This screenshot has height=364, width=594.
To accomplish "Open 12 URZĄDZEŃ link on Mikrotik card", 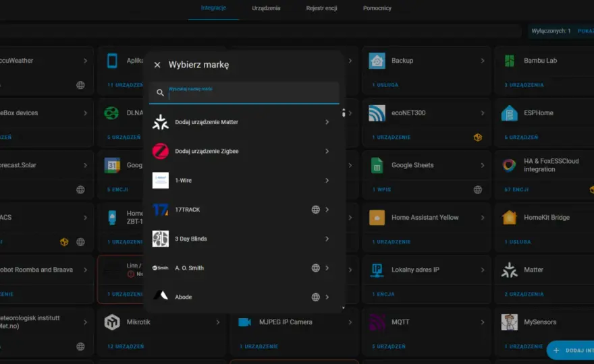I will click(x=126, y=346).
